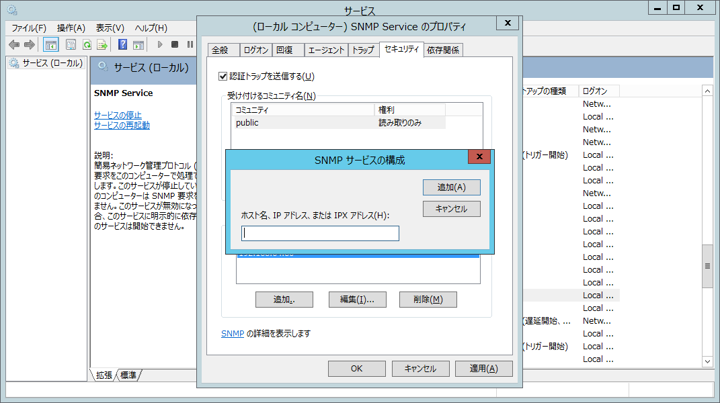This screenshot has height=403, width=720.
Task: Select the セキュリティ tab
Action: click(x=401, y=49)
